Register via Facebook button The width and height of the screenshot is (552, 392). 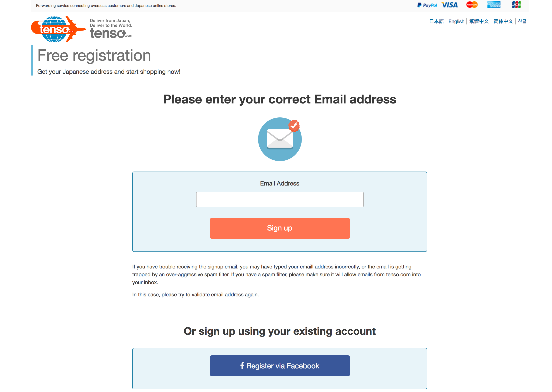pyautogui.click(x=279, y=365)
